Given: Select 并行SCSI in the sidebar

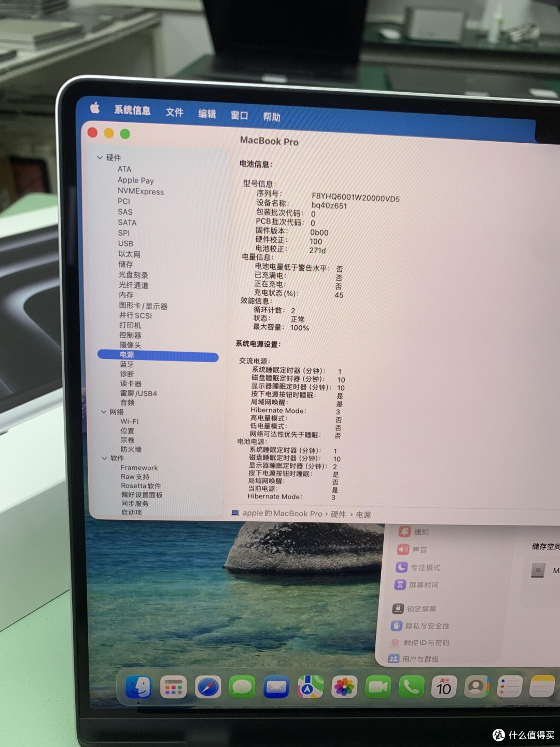Looking at the screenshot, I should 135,315.
